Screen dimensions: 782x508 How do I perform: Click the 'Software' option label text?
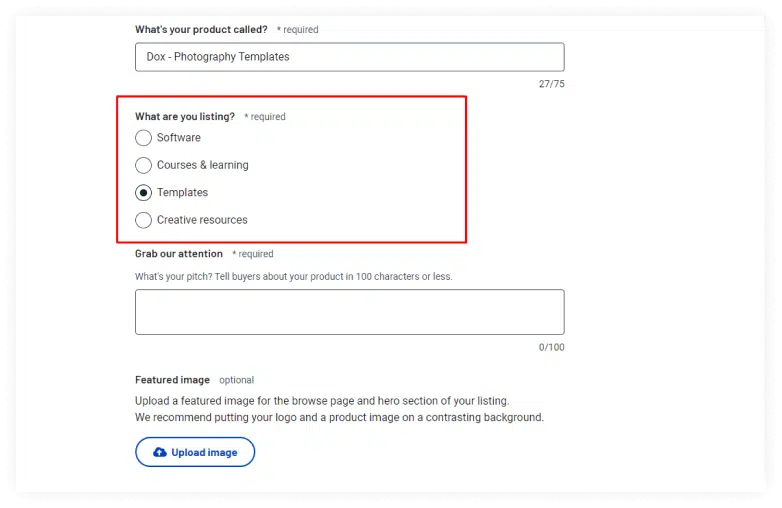tap(179, 138)
